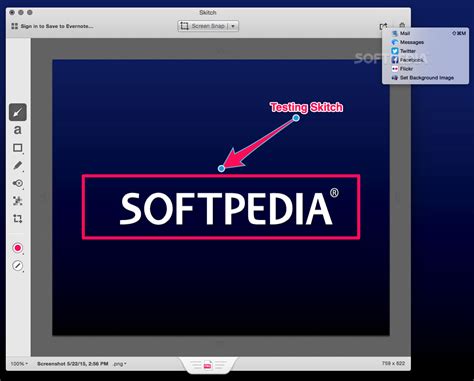Click Sign in to Save to Evernote

(57, 26)
